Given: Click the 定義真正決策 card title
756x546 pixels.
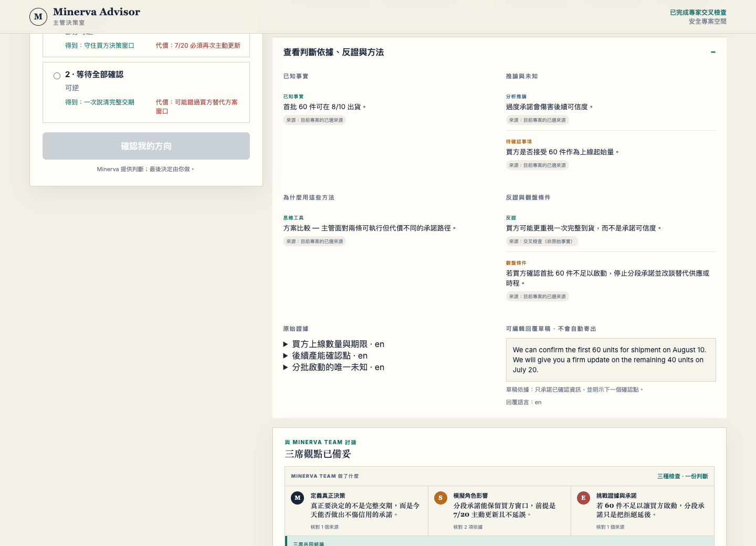Looking at the screenshot, I should coord(328,496).
